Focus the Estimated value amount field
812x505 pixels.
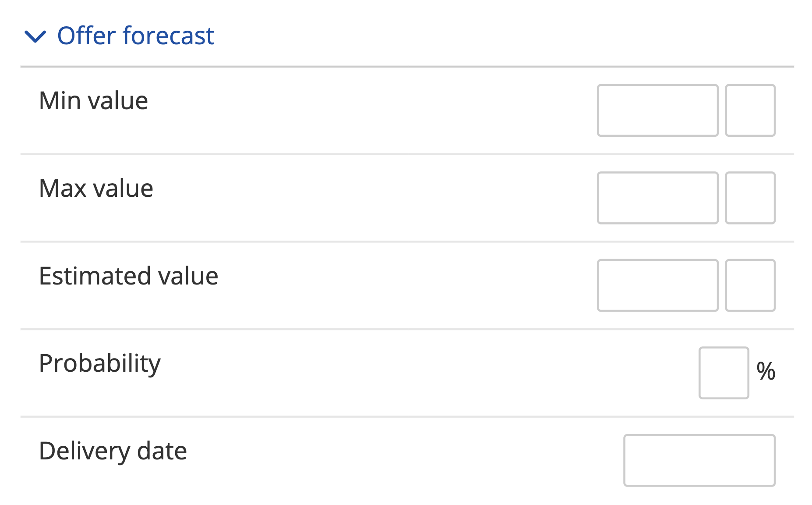[657, 286]
